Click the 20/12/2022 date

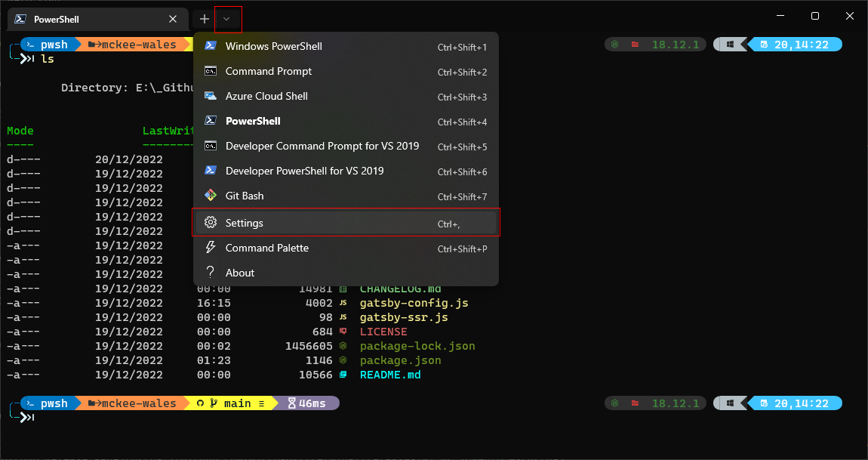(x=129, y=159)
